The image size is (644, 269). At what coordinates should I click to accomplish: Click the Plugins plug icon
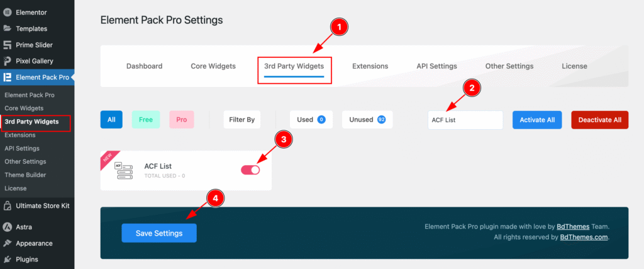tap(7, 260)
